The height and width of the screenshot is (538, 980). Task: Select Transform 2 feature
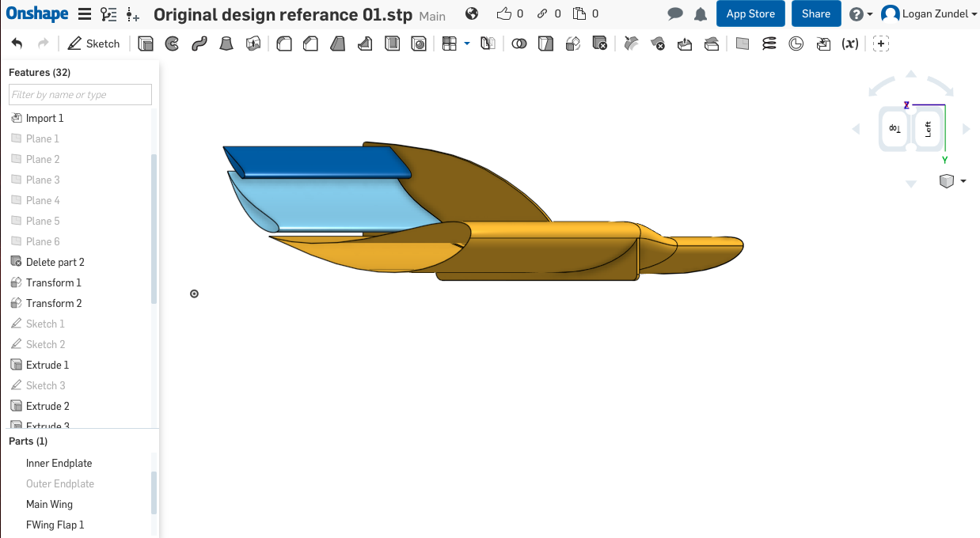coord(54,303)
